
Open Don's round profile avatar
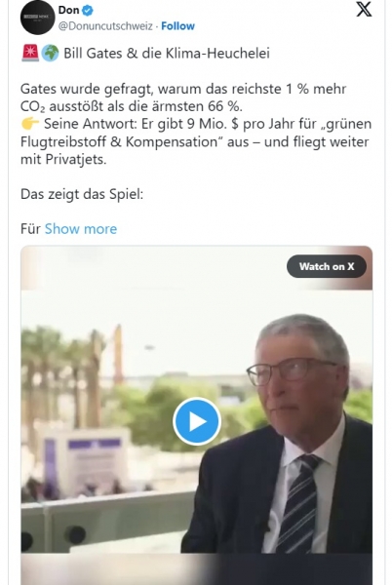38,18
